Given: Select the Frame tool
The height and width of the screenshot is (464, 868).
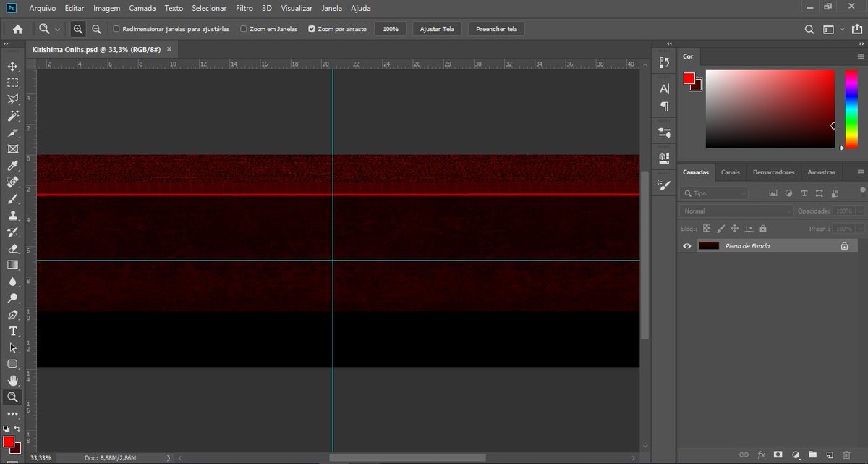Looking at the screenshot, I should pos(12,149).
